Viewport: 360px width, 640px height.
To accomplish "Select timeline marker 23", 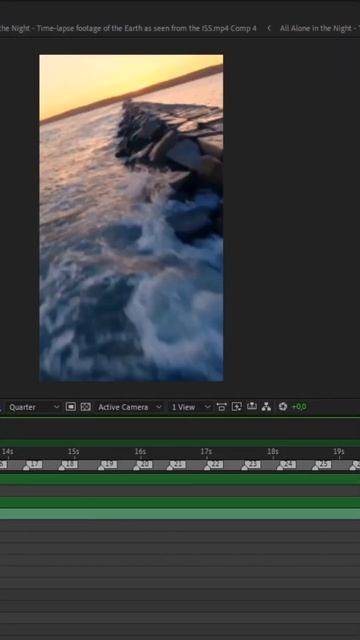I will 251,465.
